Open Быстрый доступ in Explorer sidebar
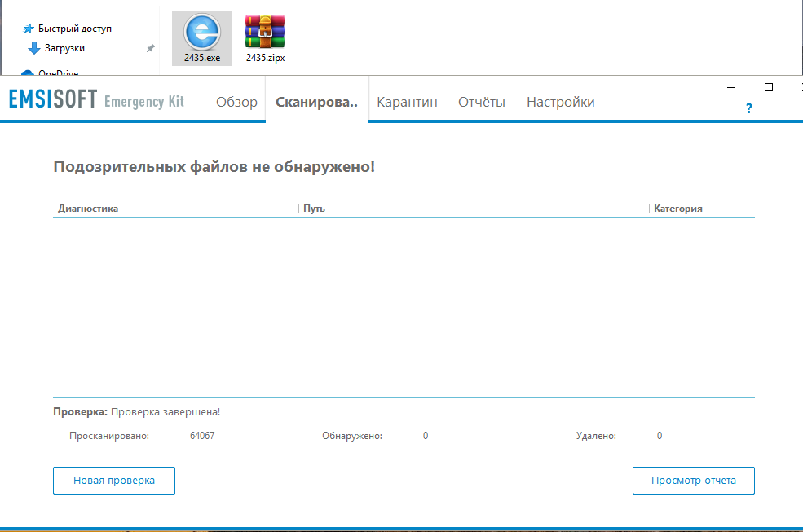 (x=75, y=29)
